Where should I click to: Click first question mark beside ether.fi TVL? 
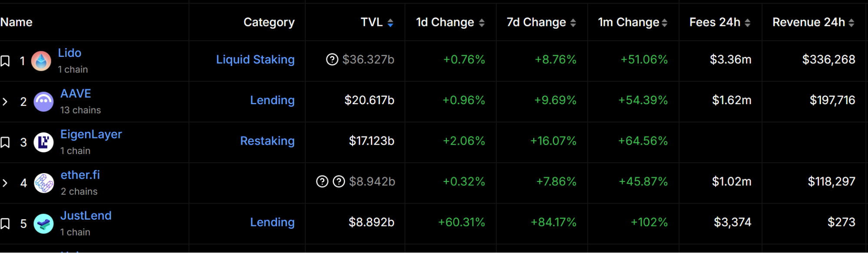tap(322, 181)
